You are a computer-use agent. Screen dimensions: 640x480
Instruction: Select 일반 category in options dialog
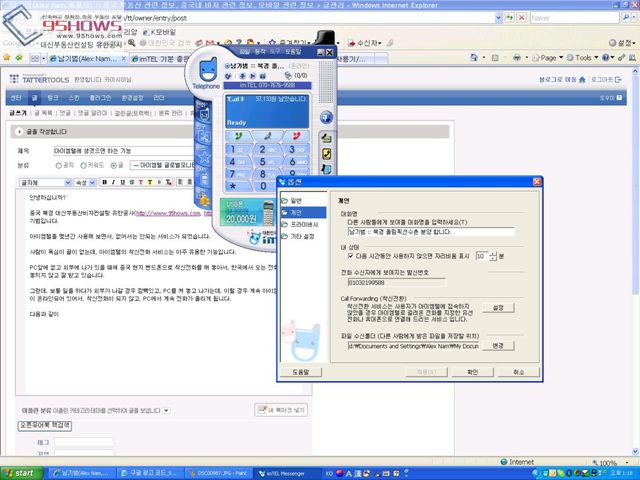(x=296, y=201)
